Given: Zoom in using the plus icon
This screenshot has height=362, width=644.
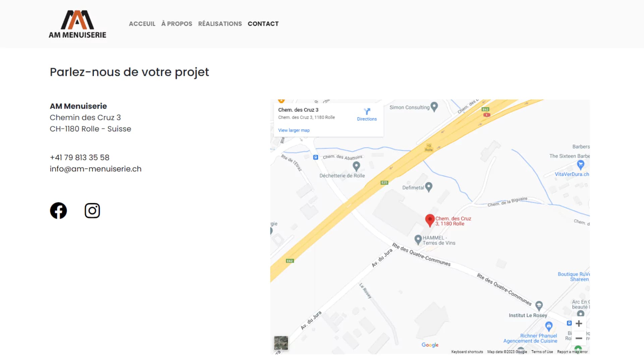Looking at the screenshot, I should [579, 323].
